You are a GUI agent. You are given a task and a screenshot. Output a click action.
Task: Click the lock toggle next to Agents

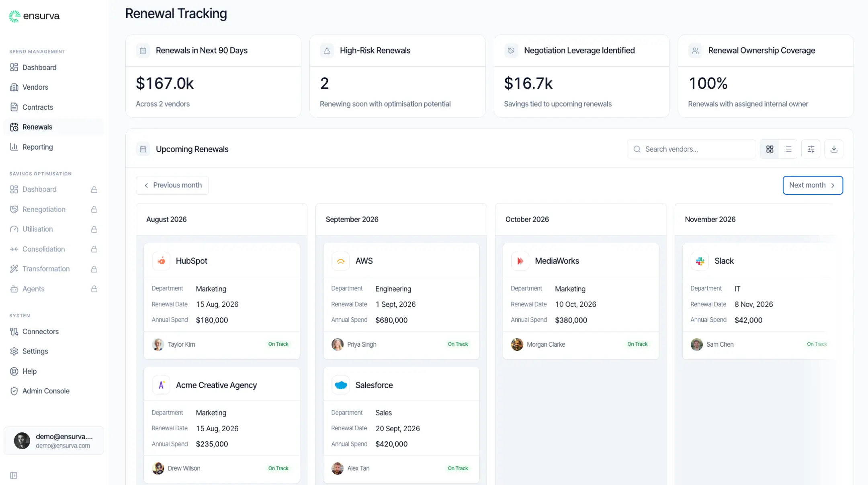click(x=94, y=289)
